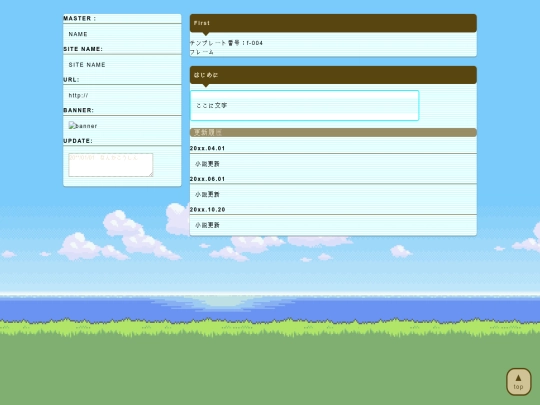Click the UPDATE: label
Screen dimensions: 540x405
coord(78,141)
